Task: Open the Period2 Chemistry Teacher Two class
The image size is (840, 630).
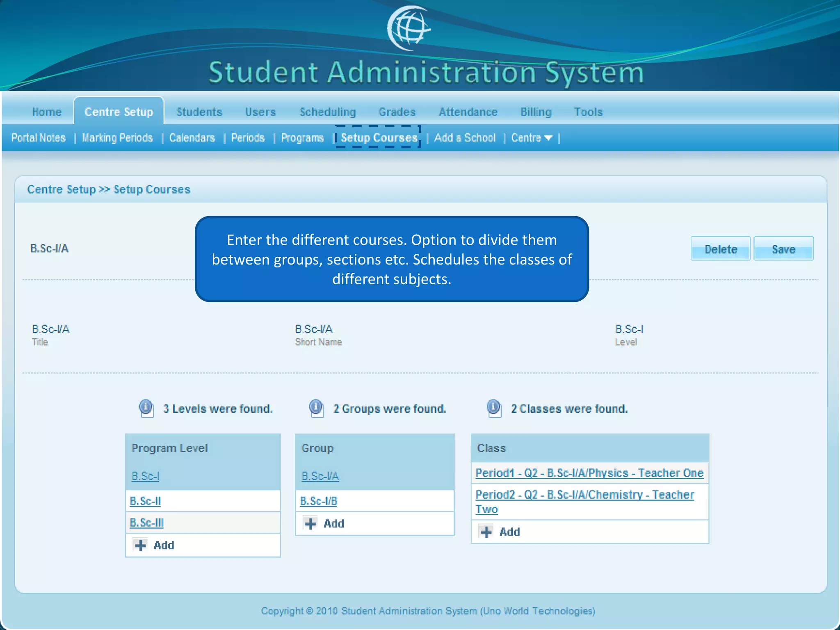Action: 585,502
